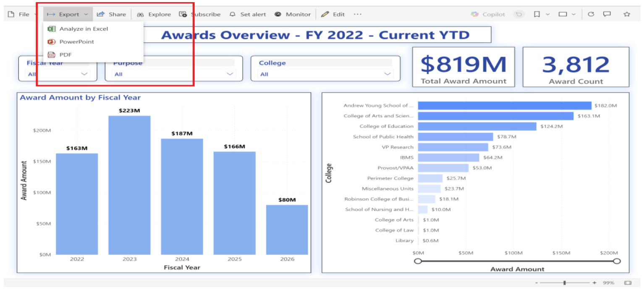Choose PowerPoint export option
The width and height of the screenshot is (644, 293).
click(x=76, y=42)
